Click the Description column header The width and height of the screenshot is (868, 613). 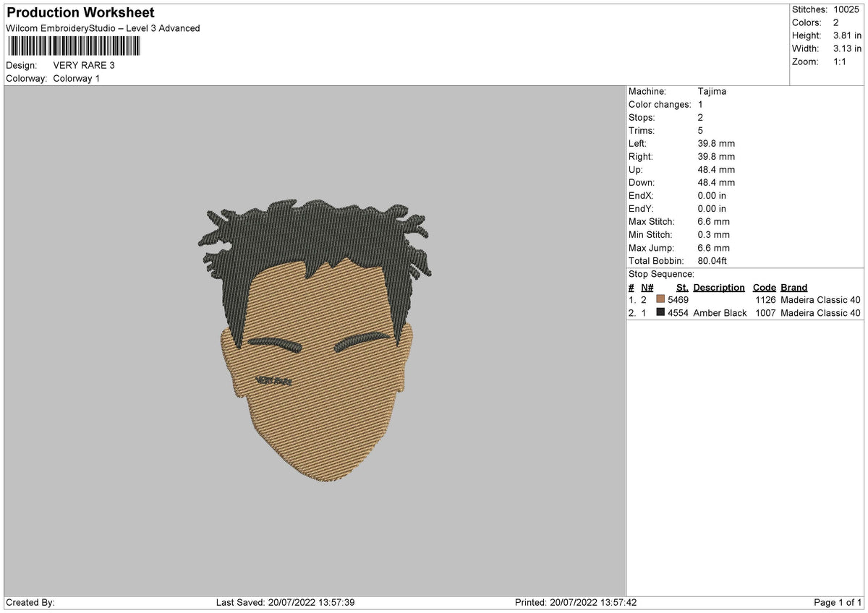coord(718,288)
